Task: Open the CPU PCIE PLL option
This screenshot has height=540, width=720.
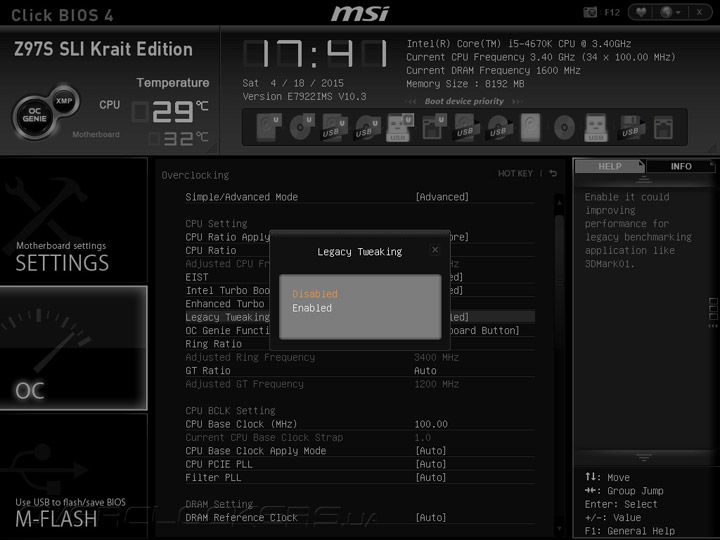Action: 360,464
